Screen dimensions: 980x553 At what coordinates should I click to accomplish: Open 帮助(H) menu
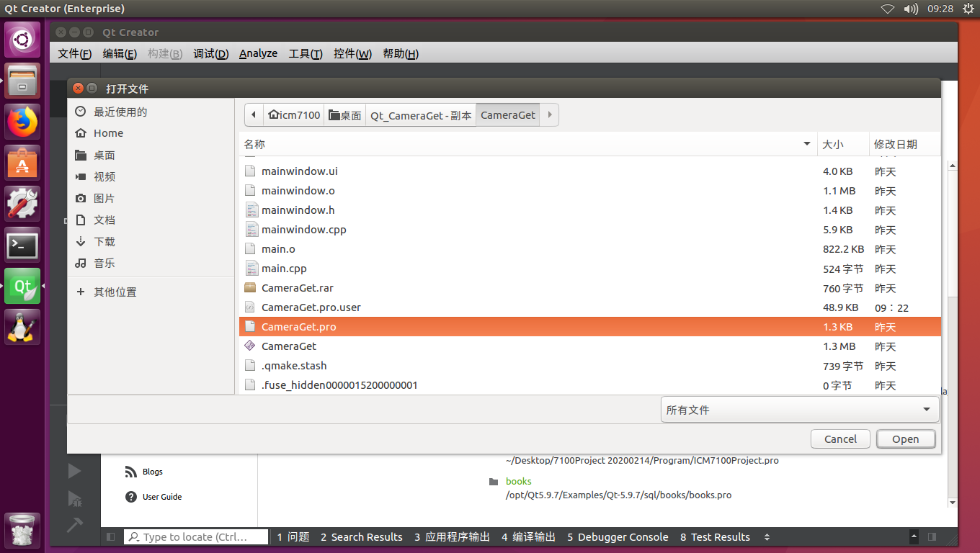(x=401, y=53)
